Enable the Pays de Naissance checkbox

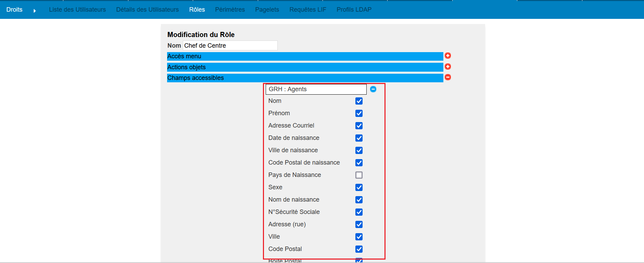[359, 175]
